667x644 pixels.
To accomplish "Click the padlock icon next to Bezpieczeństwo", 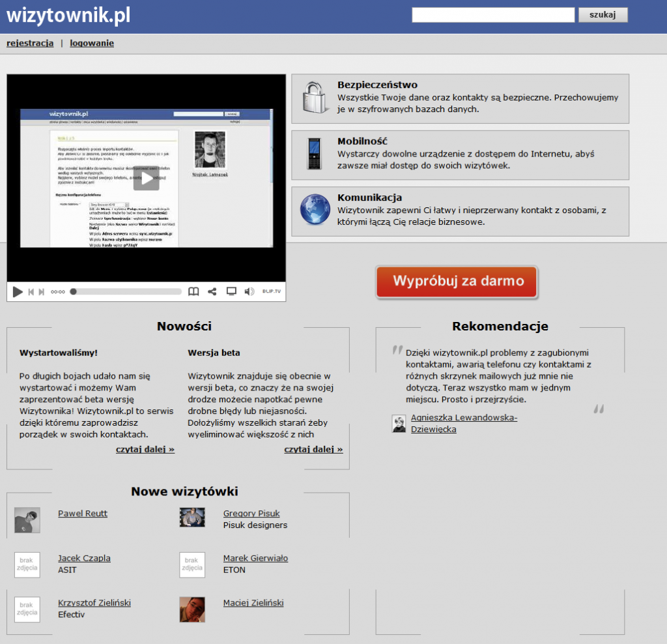I will coord(315,95).
